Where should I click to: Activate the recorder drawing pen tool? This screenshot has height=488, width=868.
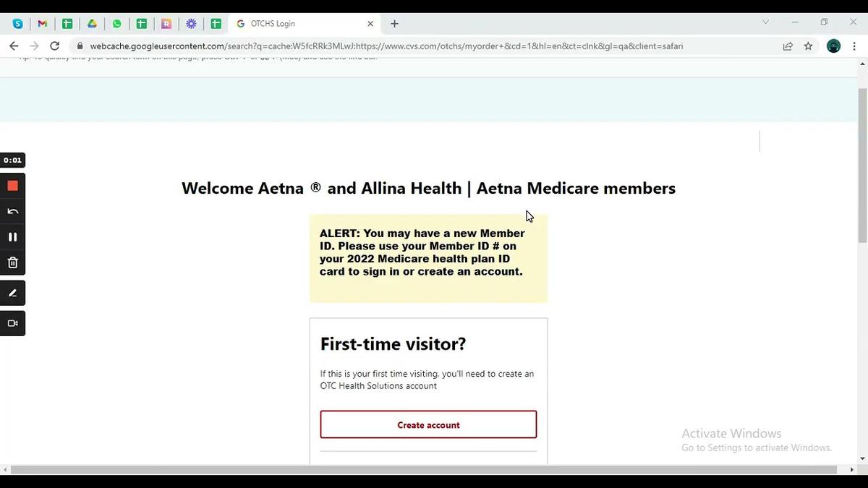(x=12, y=293)
